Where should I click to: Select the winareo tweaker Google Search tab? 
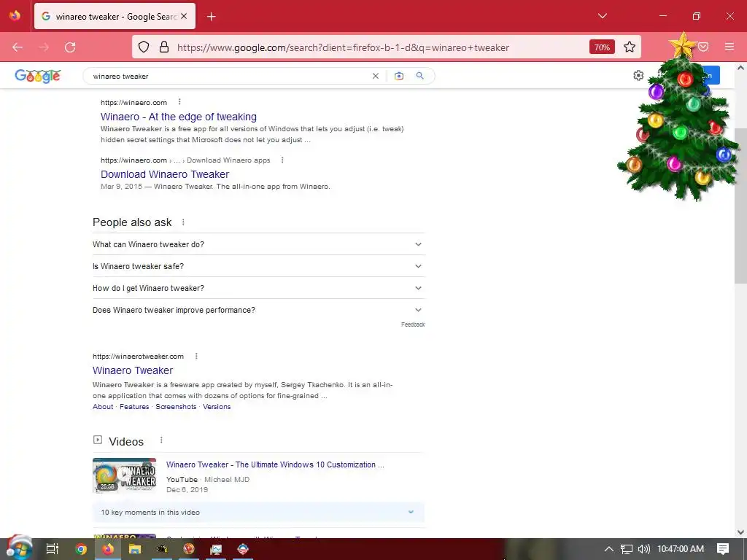click(115, 17)
